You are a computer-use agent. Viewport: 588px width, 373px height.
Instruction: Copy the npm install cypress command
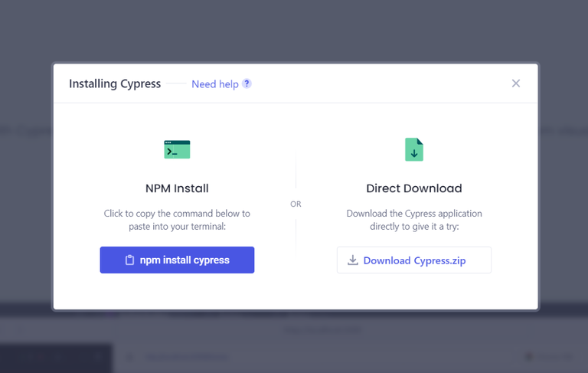coord(177,260)
